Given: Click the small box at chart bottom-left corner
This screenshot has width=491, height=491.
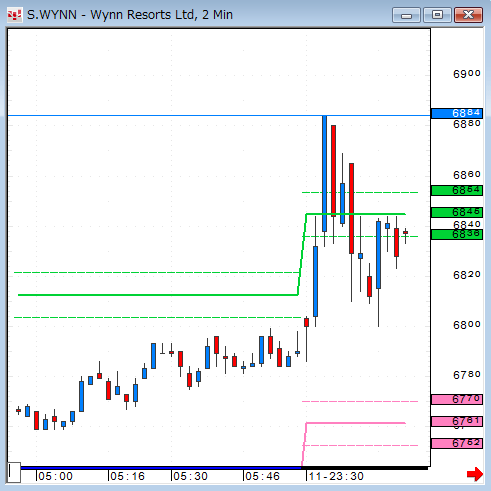Looking at the screenshot, I should click(x=14, y=472).
